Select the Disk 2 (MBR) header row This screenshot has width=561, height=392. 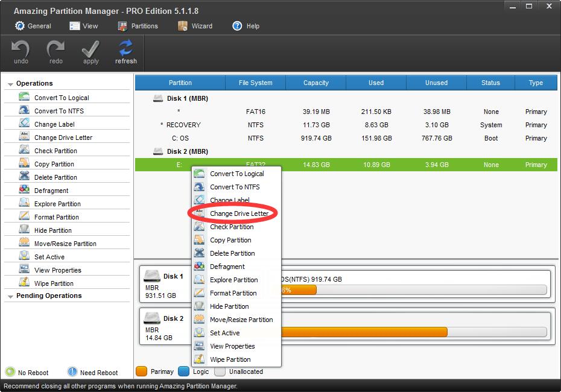346,151
